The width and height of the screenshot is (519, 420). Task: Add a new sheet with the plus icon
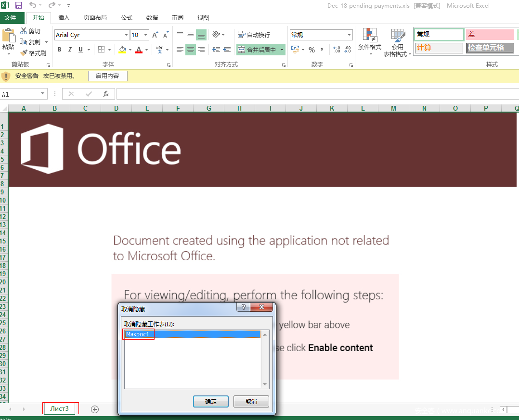(95, 409)
